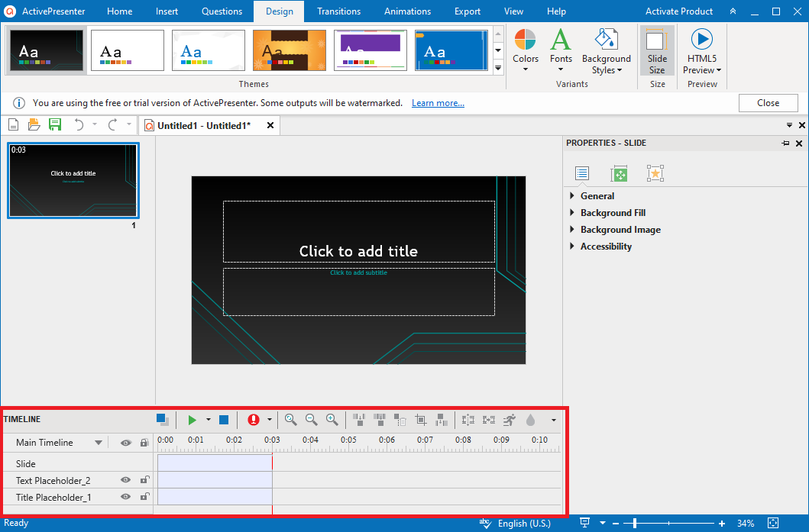The image size is (809, 532).
Task: Click the Slide Size button
Action: point(657,50)
